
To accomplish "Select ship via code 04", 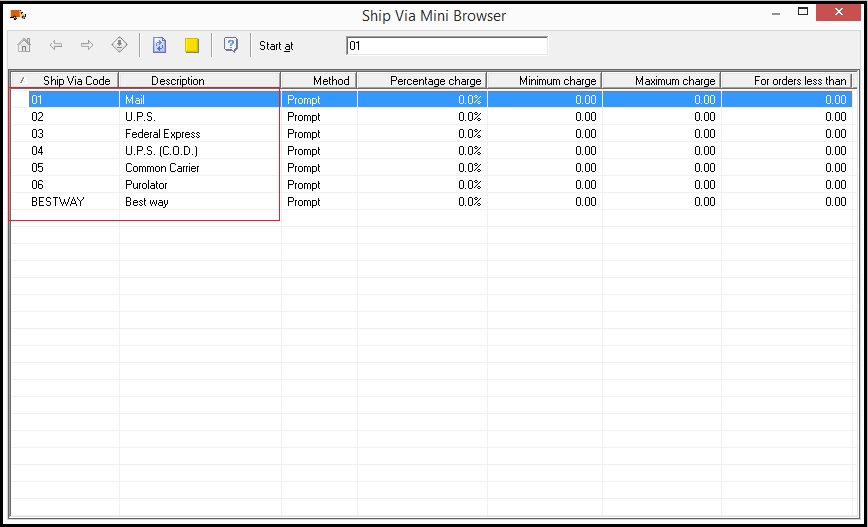I will (74, 151).
